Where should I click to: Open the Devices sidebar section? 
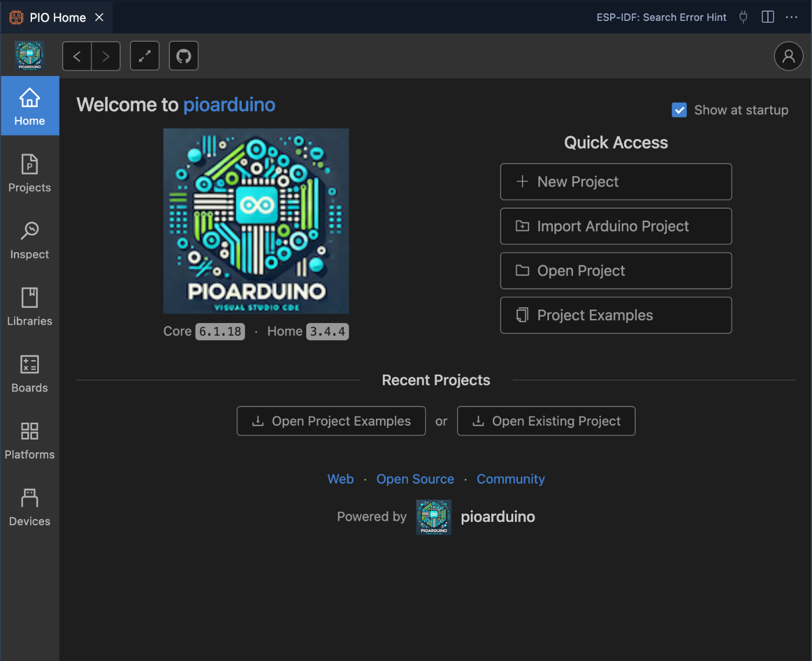pos(30,506)
